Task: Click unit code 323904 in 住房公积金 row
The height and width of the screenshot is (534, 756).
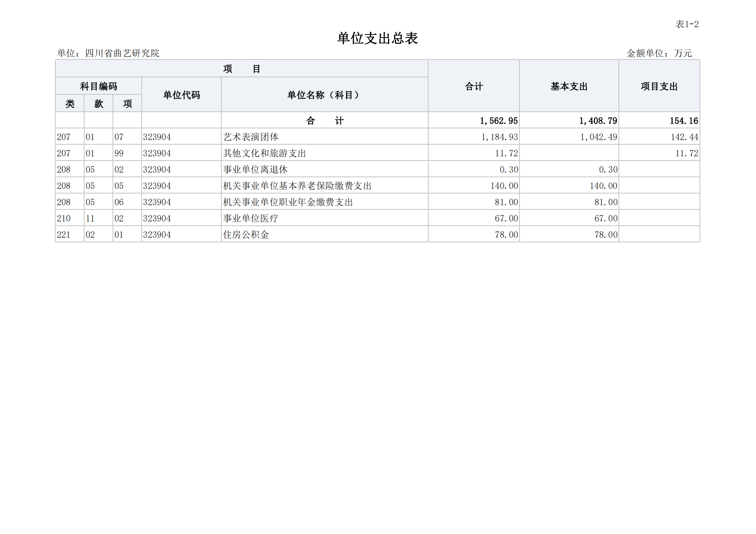Action: [157, 235]
